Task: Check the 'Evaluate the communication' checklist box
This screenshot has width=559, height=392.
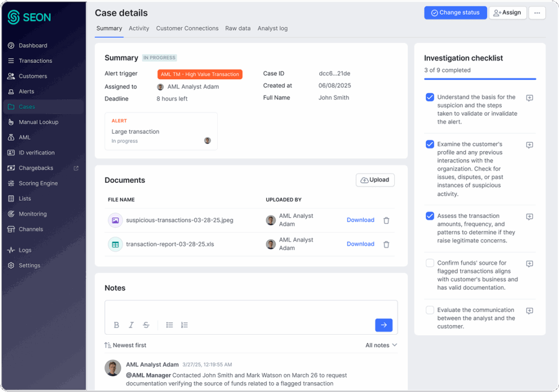Action: (x=430, y=310)
